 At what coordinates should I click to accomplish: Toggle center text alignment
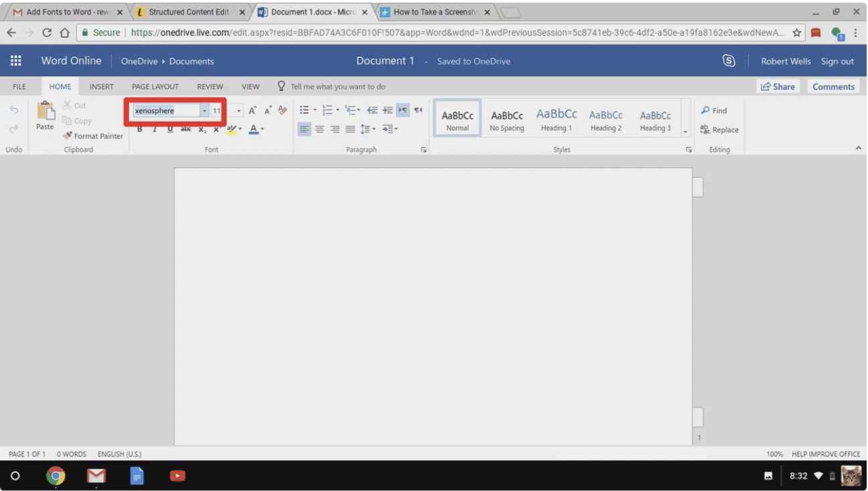coord(320,129)
